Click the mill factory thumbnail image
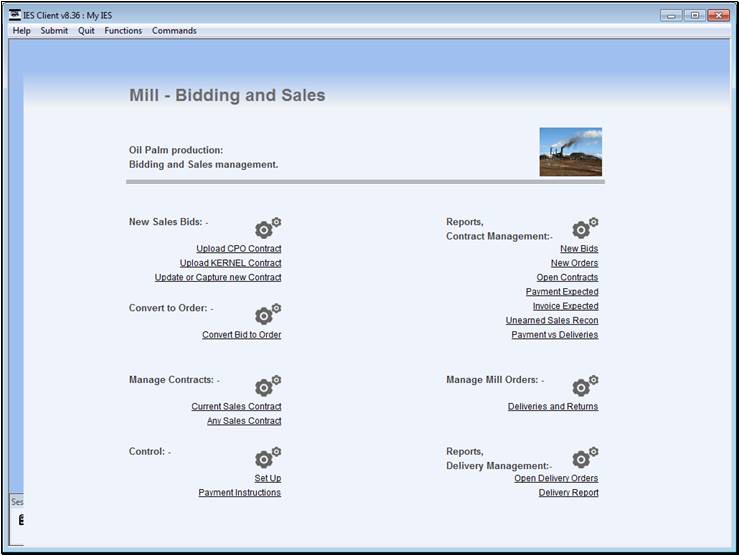Screen dimensions: 739x555 coord(571,152)
